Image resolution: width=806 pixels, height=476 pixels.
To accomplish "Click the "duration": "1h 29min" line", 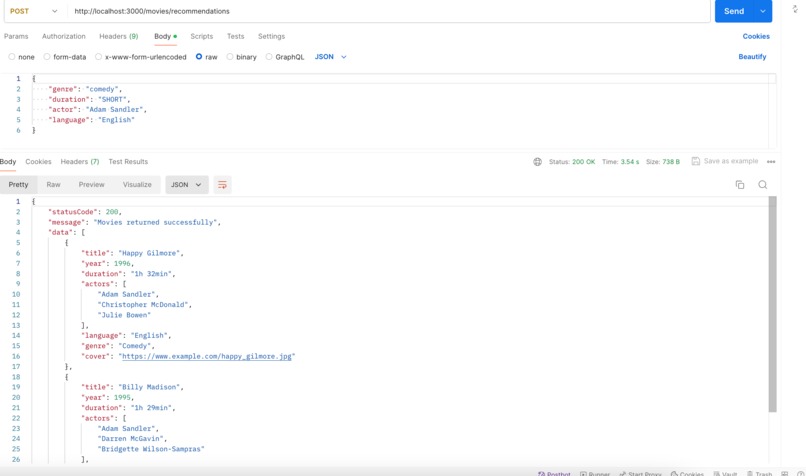I will (x=128, y=408).
